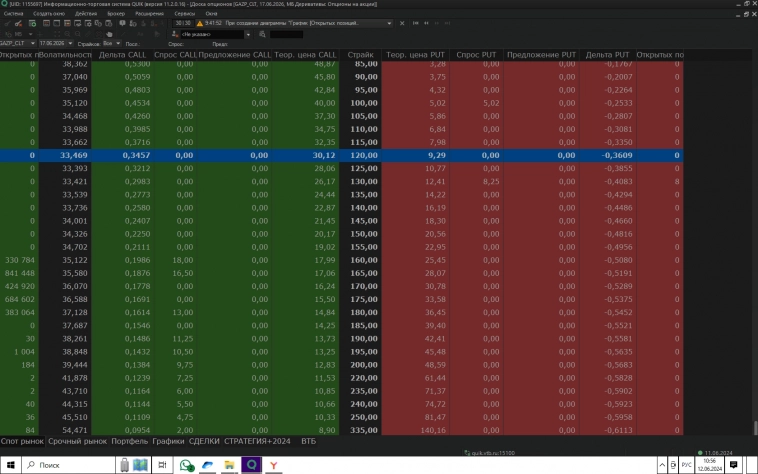
Task: Expand the GAZP_CLT instrument dropdown
Action: [x=31, y=44]
